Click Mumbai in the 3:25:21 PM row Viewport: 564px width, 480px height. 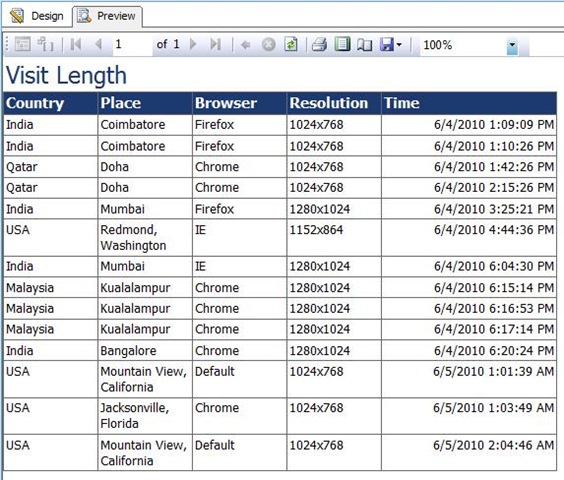(x=145, y=209)
